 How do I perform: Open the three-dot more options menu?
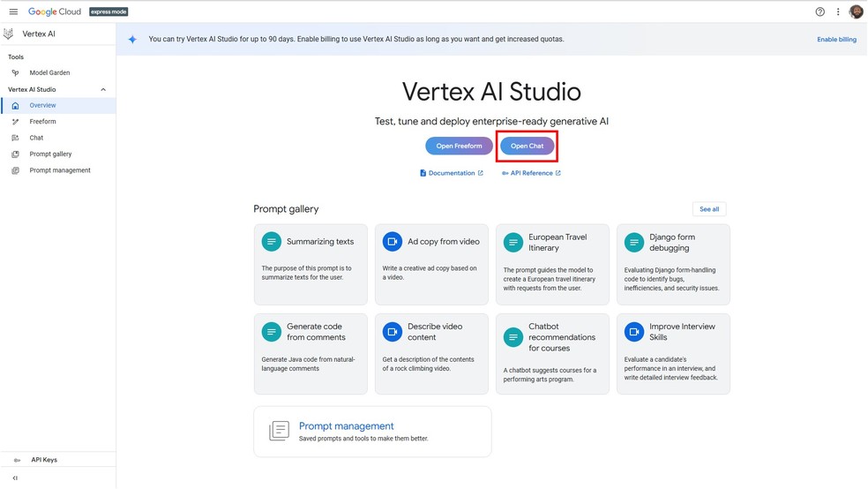[838, 11]
